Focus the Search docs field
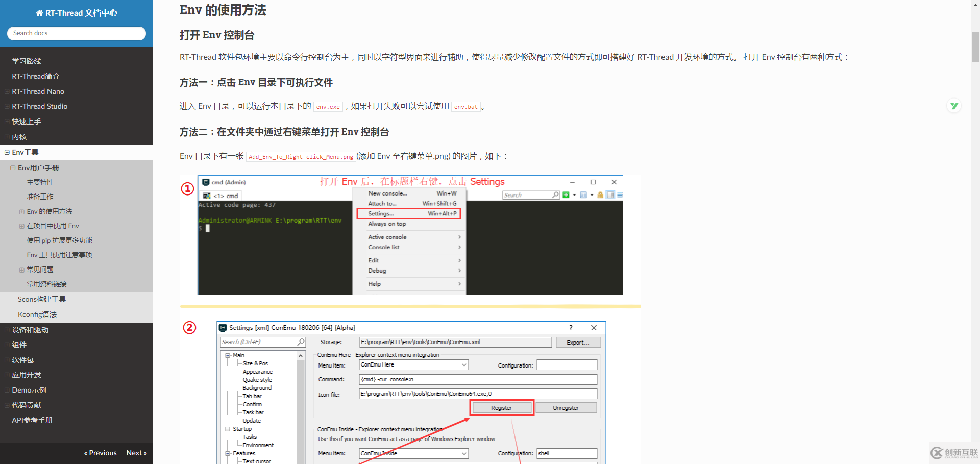The image size is (980, 464). [x=77, y=33]
